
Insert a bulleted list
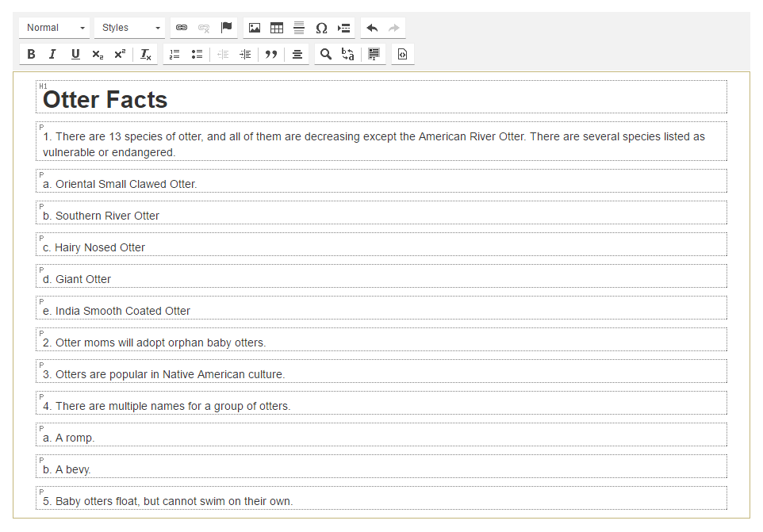197,54
